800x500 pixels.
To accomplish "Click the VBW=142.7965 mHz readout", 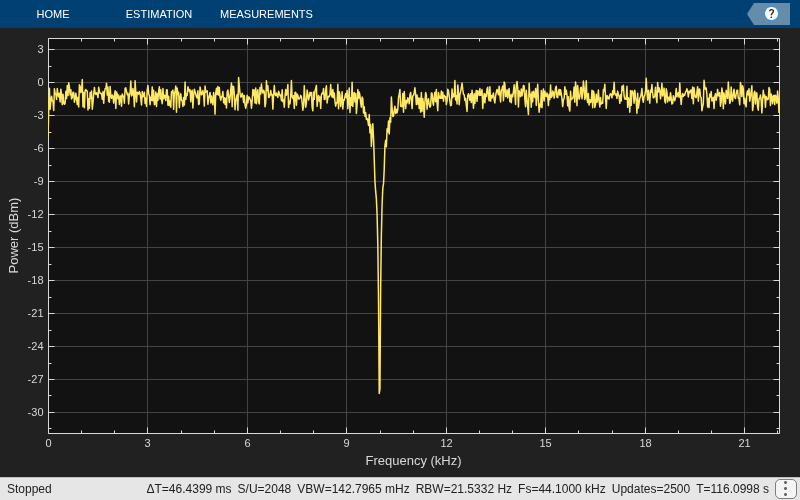I will [353, 489].
